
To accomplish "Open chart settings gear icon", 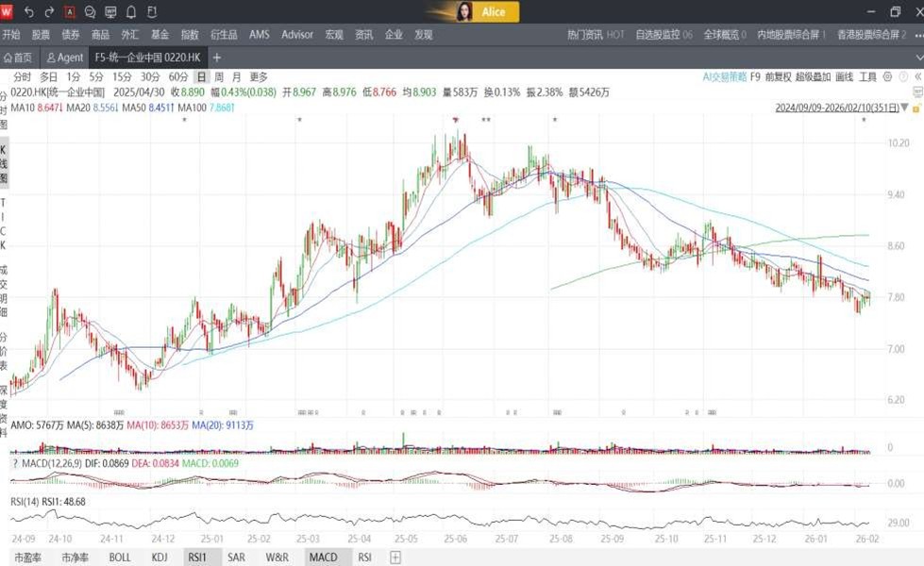I will coord(888,76).
